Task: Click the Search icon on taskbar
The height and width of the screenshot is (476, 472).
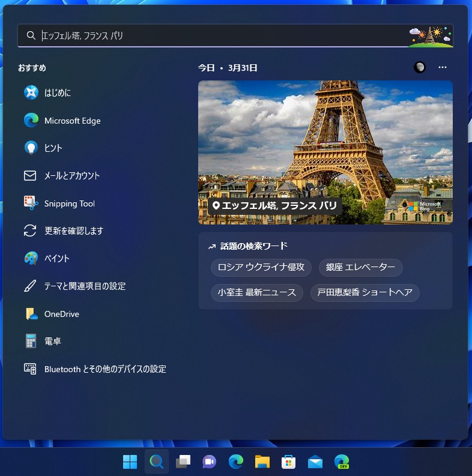Action: point(156,462)
